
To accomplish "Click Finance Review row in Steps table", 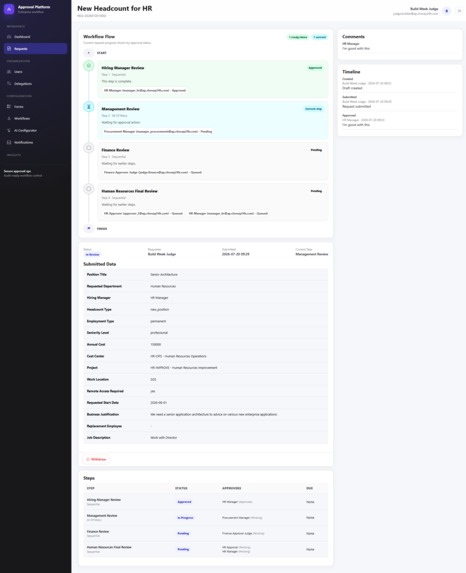I will (x=206, y=534).
